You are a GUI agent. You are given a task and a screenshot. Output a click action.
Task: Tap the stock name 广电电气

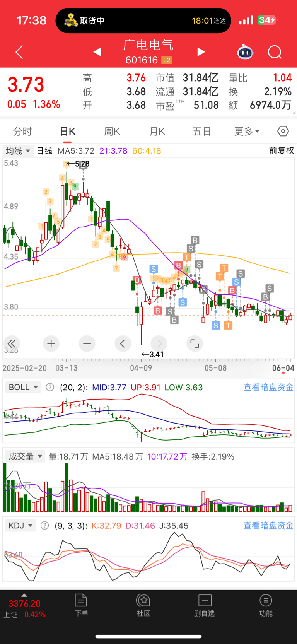(148, 45)
